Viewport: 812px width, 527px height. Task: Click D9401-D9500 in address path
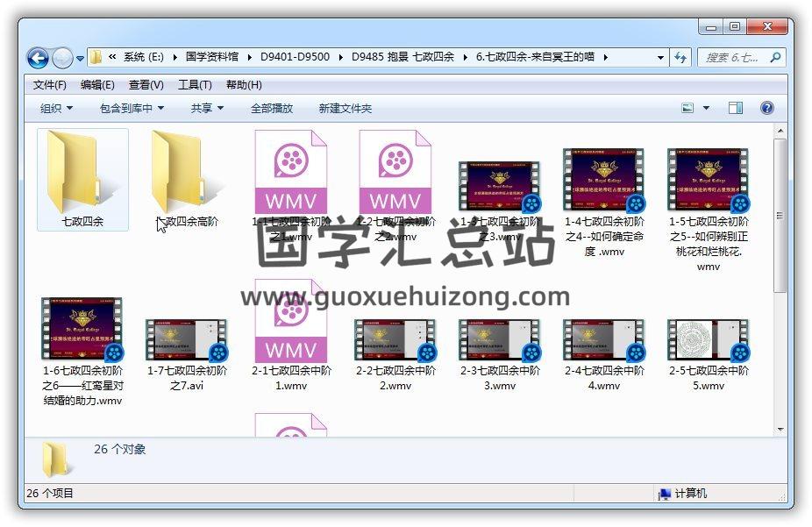coord(295,57)
